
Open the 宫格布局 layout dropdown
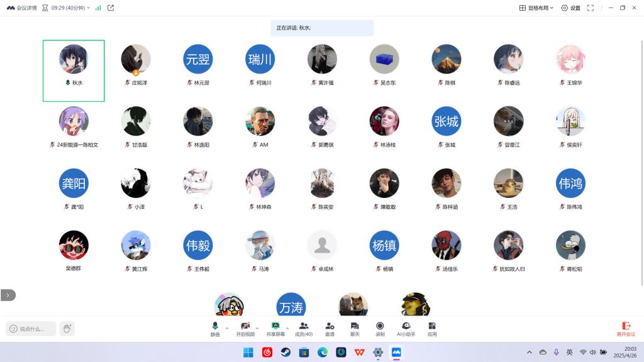coord(536,8)
